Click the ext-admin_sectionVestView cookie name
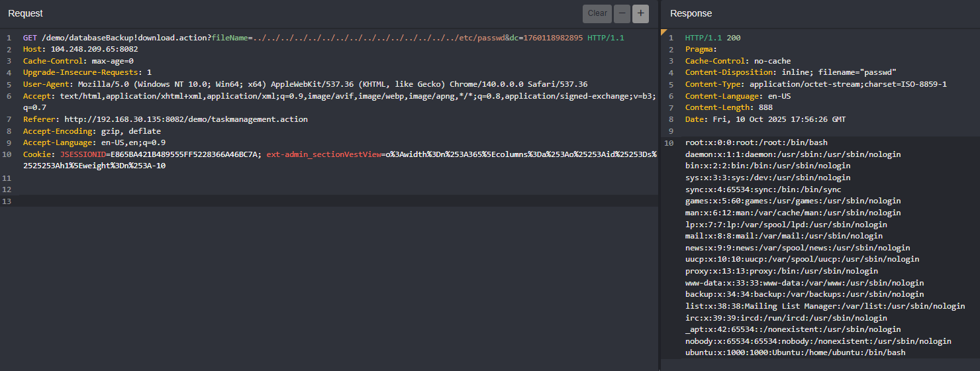 324,154
